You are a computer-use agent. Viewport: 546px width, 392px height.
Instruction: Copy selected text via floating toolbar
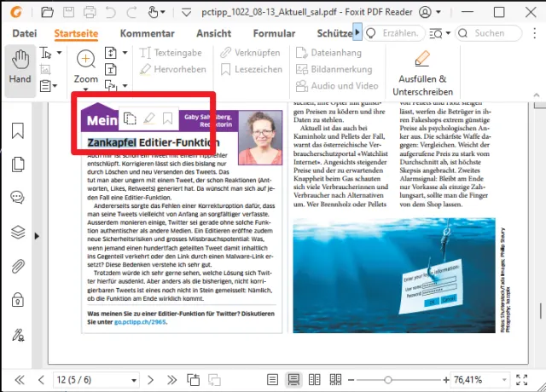pos(130,118)
